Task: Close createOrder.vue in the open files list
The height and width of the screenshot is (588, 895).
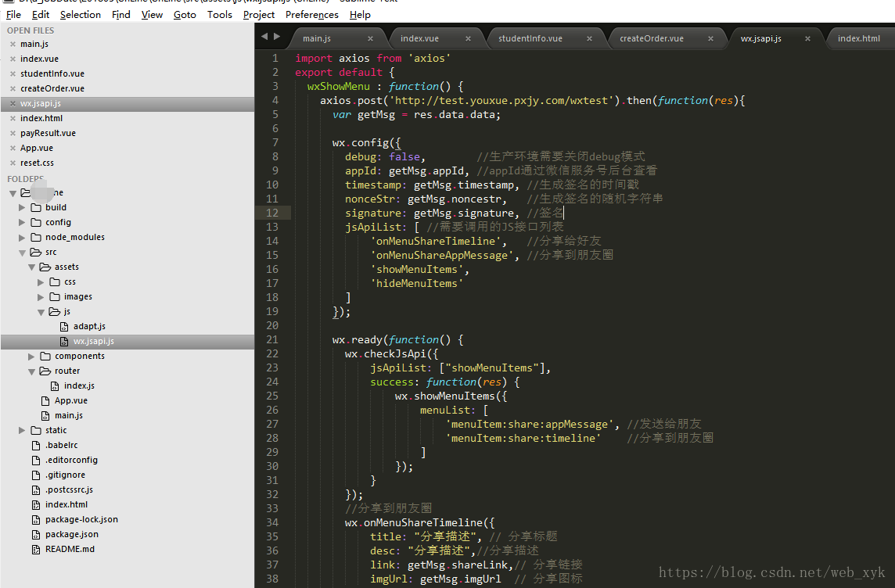Action: [x=13, y=88]
